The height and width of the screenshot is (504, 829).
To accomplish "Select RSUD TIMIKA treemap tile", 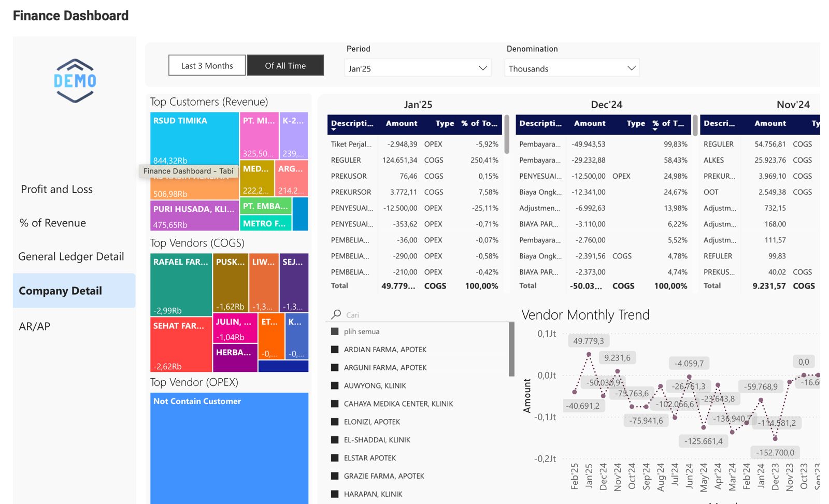I will click(194, 139).
